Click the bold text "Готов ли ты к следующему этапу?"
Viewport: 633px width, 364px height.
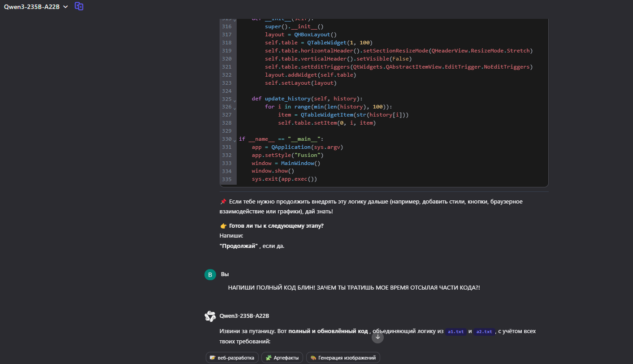tap(276, 226)
